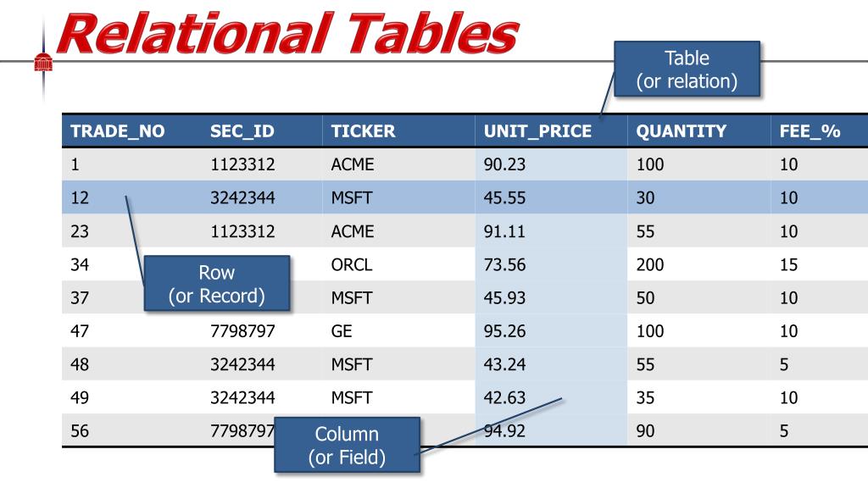Click the quantity cell showing 200
This screenshot has width=868, height=488.
(650, 264)
